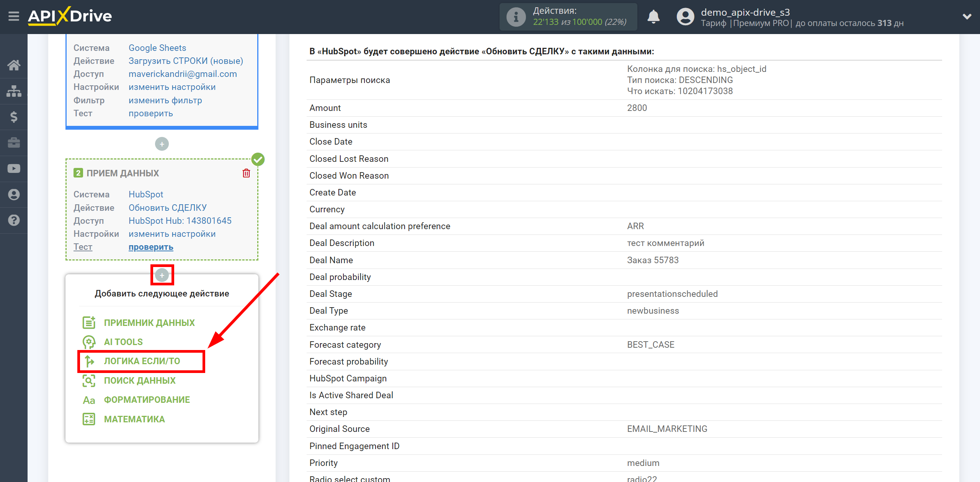
Task: Open the briefcase icon in sidebar
Action: coord(14,143)
